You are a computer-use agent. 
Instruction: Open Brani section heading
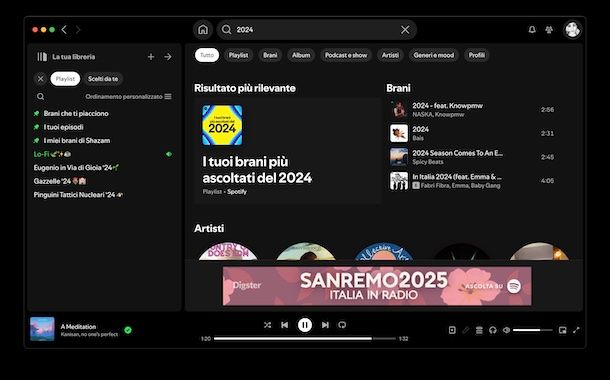coord(398,88)
